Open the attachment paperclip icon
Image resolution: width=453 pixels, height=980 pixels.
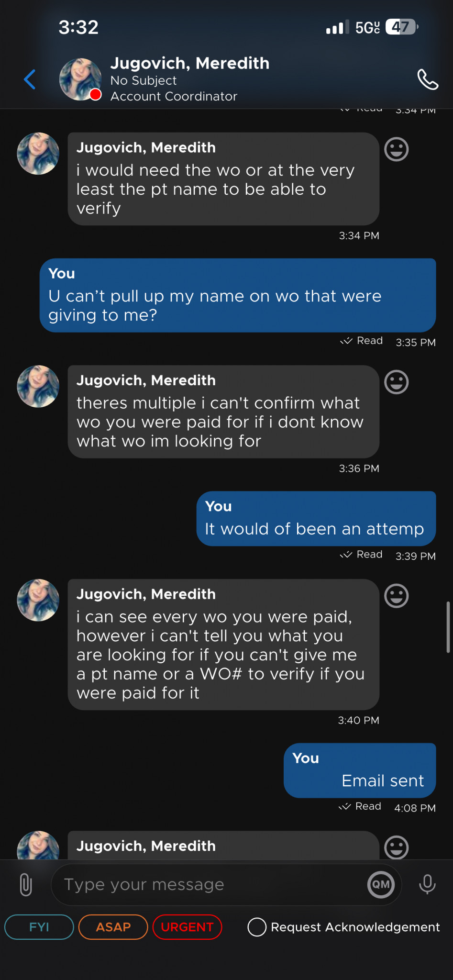(26, 885)
